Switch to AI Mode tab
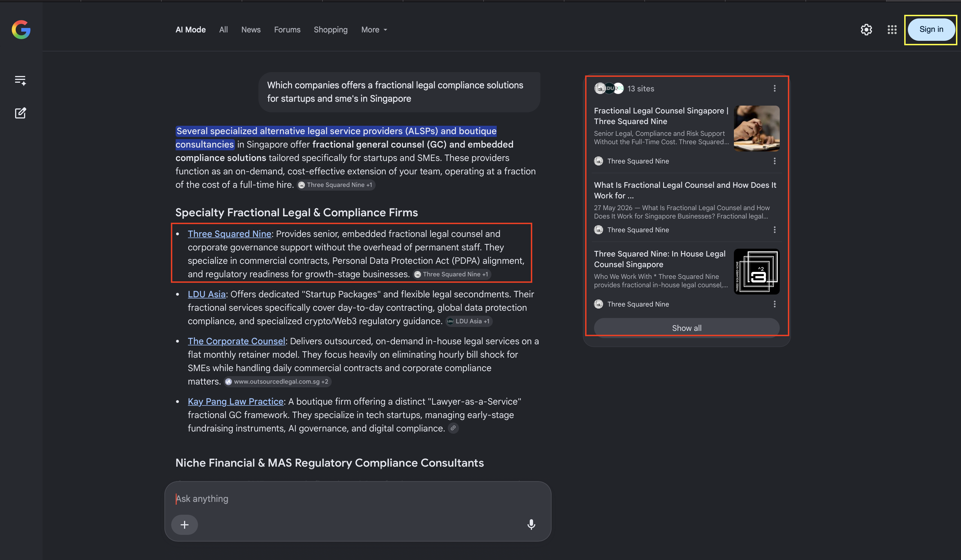This screenshot has width=961, height=560. (x=191, y=30)
